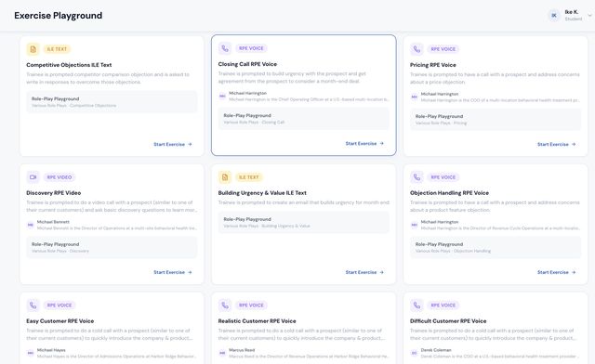
Task: Click the Closing Call RPE Voice title
Action: point(247,64)
